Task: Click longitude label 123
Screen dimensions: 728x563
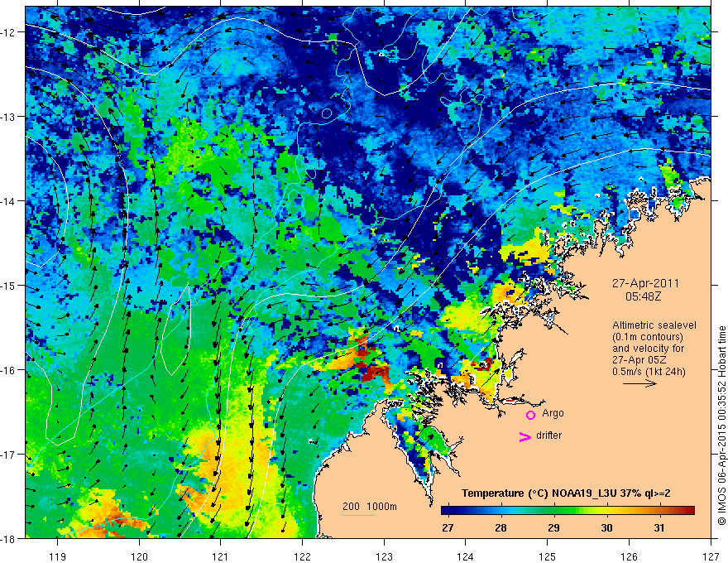Action: [384, 556]
